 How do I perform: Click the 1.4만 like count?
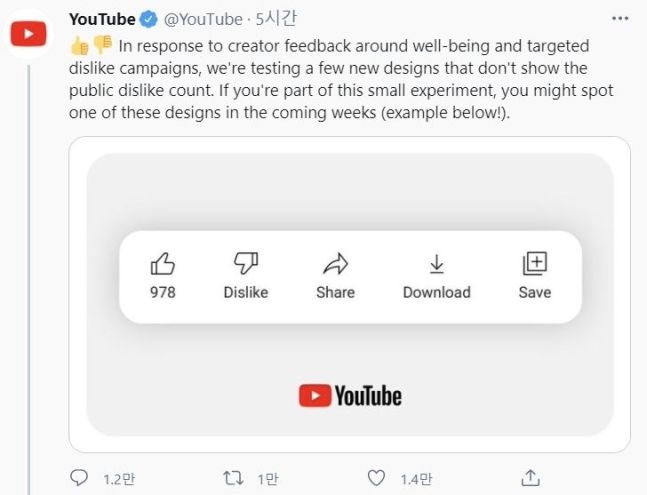point(415,479)
